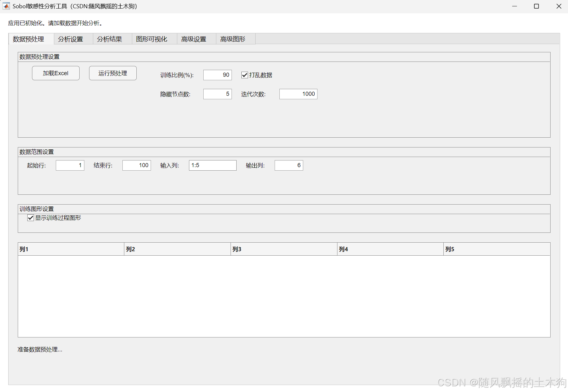Screen dimensions: 568x392
Task: Click the 迭代次数 label
Action: coord(253,94)
